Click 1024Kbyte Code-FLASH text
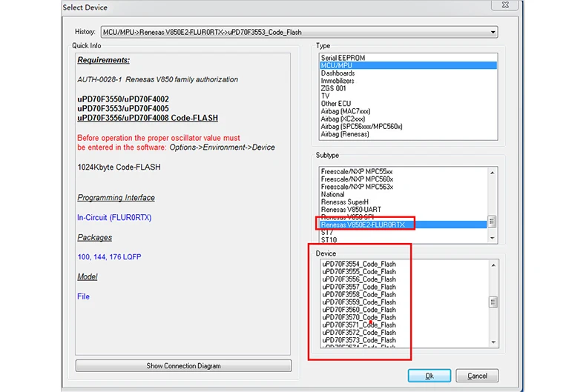The height and width of the screenshot is (392, 586). point(119,167)
